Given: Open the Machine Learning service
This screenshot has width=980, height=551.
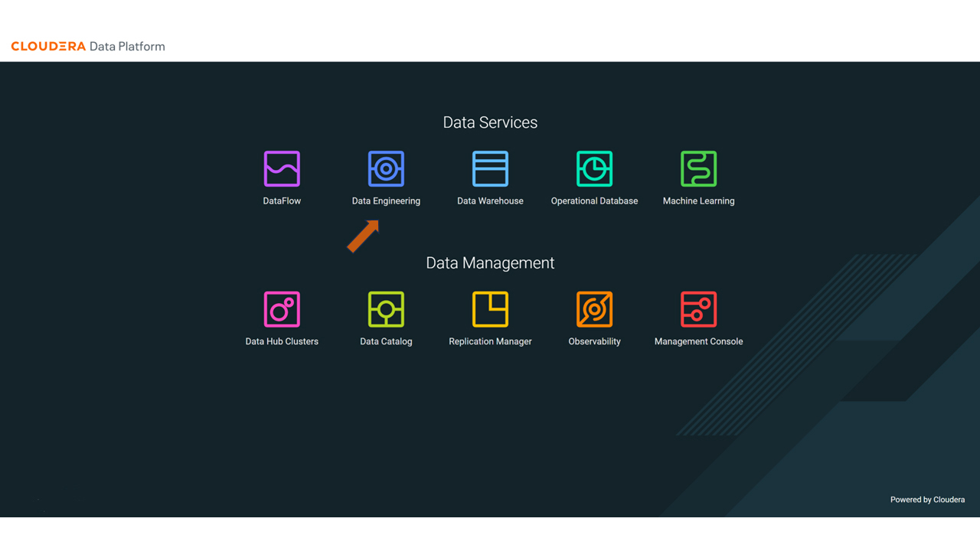Looking at the screenshot, I should point(698,168).
